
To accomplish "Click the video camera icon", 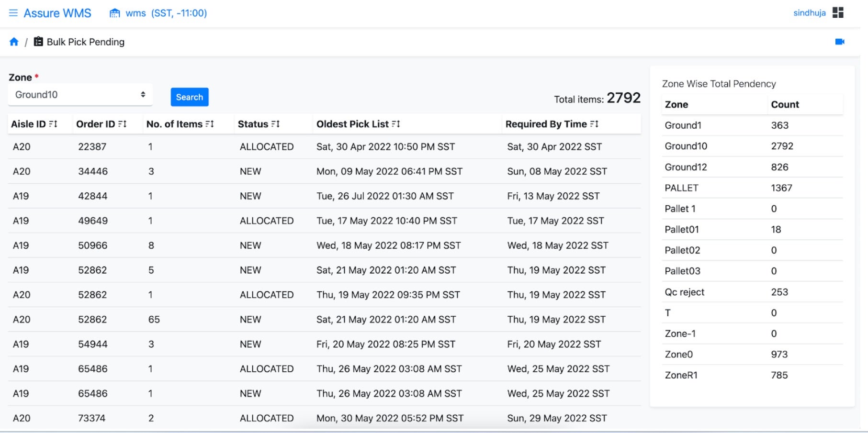I will coord(840,42).
